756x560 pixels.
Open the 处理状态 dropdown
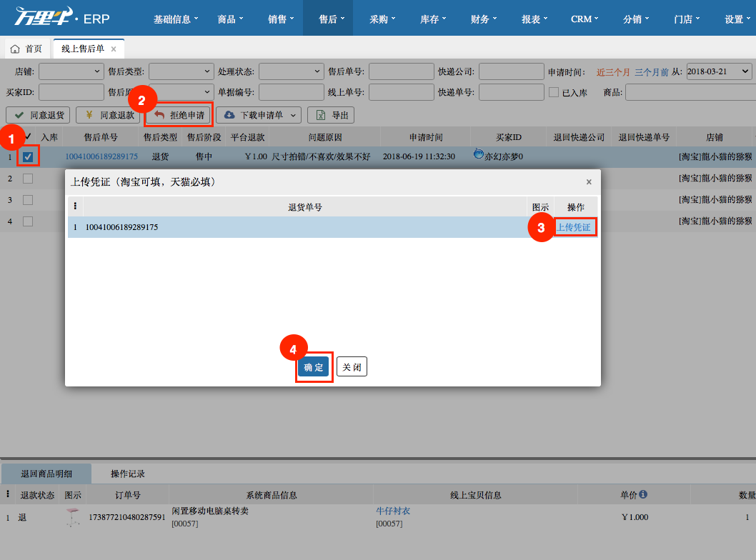tap(292, 71)
